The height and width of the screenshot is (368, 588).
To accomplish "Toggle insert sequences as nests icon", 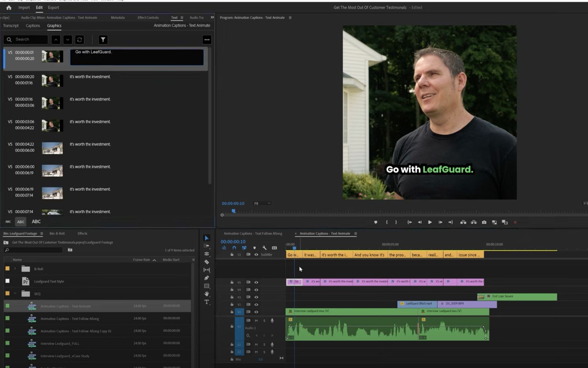I will (x=224, y=248).
